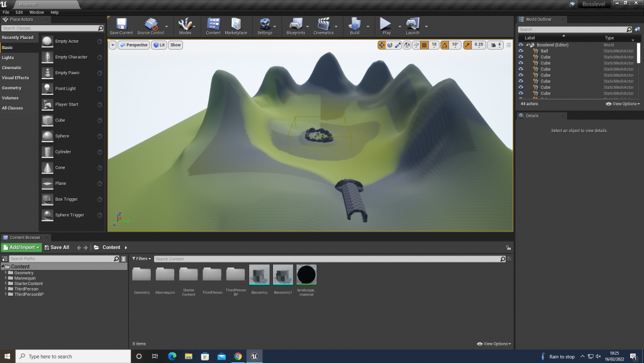
Task: Select the Box Trigger actor icon
Action: pyautogui.click(x=47, y=199)
